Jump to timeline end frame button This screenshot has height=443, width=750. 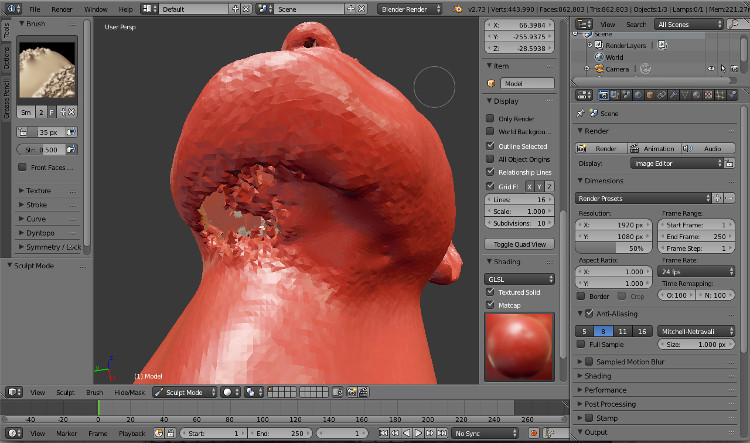[442, 433]
